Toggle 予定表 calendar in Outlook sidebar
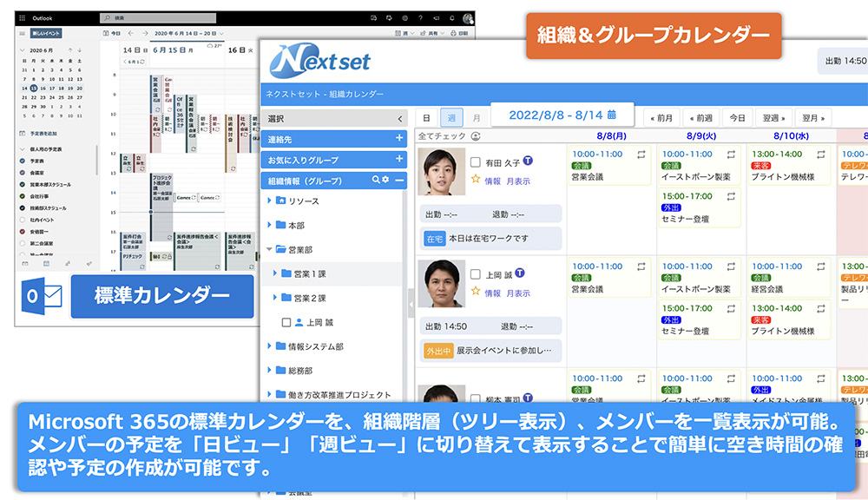The height and width of the screenshot is (500, 868). [x=23, y=161]
